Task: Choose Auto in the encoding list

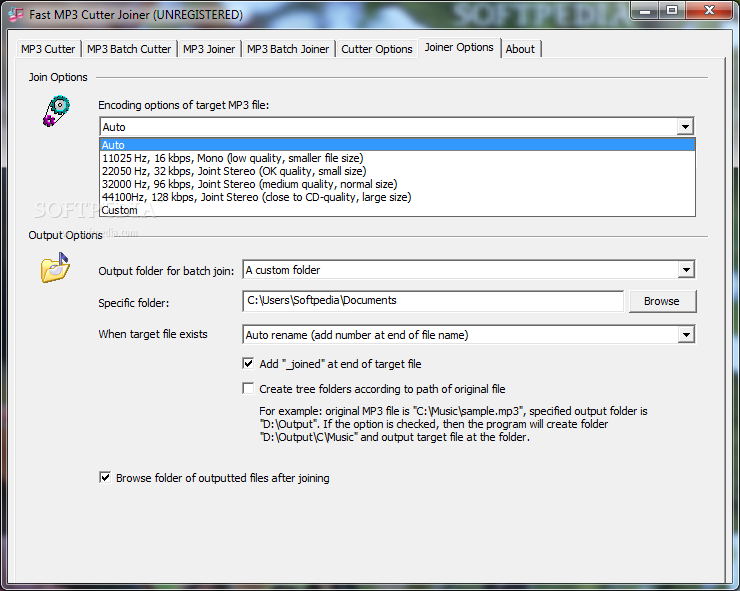Action: [397, 145]
